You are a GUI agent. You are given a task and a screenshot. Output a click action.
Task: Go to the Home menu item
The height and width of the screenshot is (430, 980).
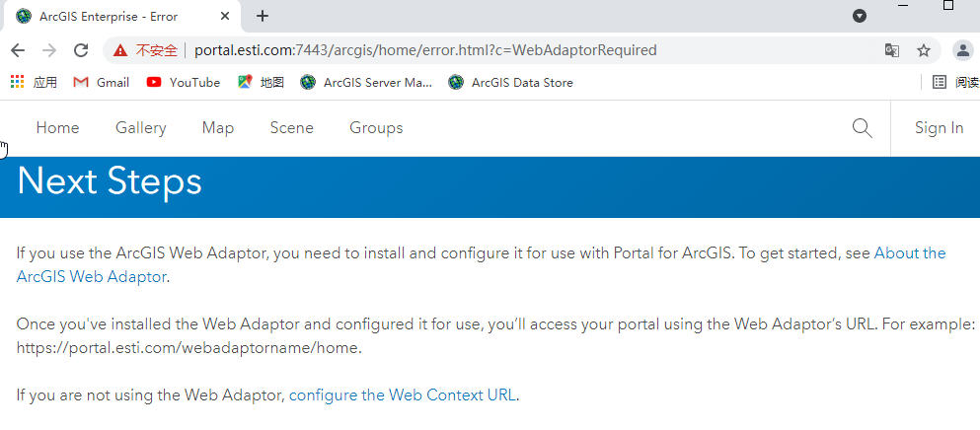[x=57, y=127]
